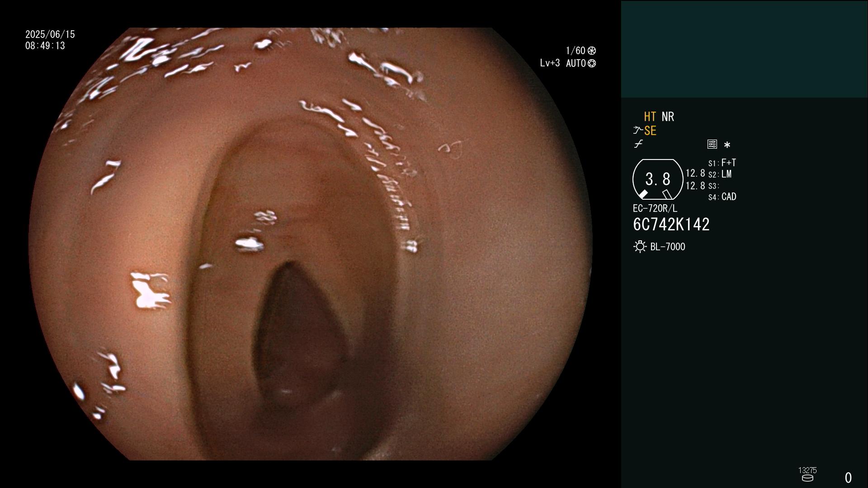Click the asterisk indicator icon
Image resolution: width=868 pixels, height=488 pixels.
click(x=727, y=145)
